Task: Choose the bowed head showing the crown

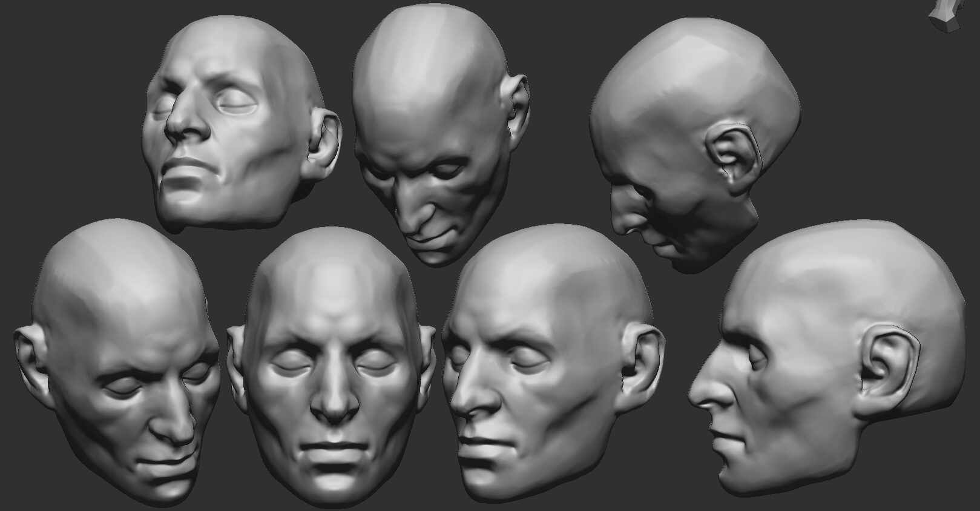Action: tap(441, 135)
